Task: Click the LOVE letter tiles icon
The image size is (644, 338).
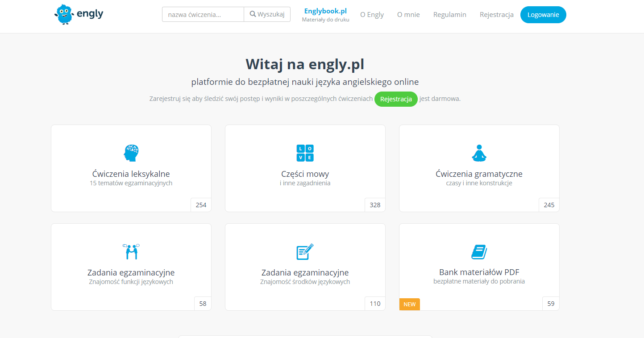Action: [305, 153]
